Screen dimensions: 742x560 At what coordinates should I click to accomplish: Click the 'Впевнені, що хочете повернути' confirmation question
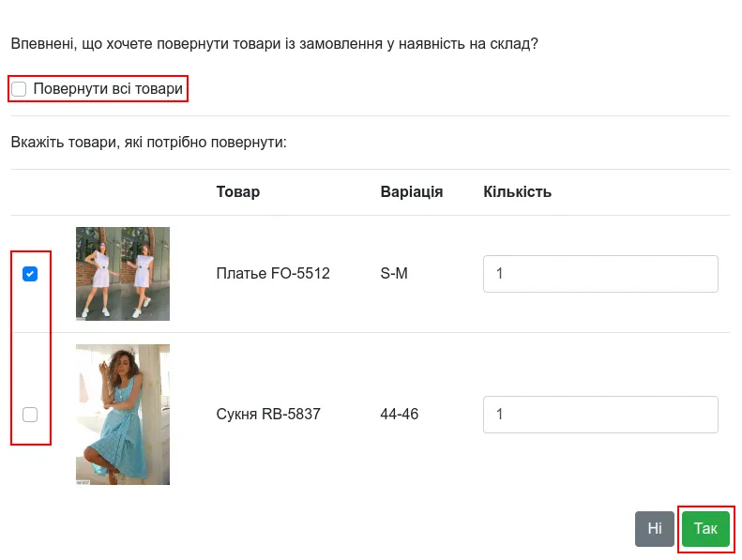275,43
